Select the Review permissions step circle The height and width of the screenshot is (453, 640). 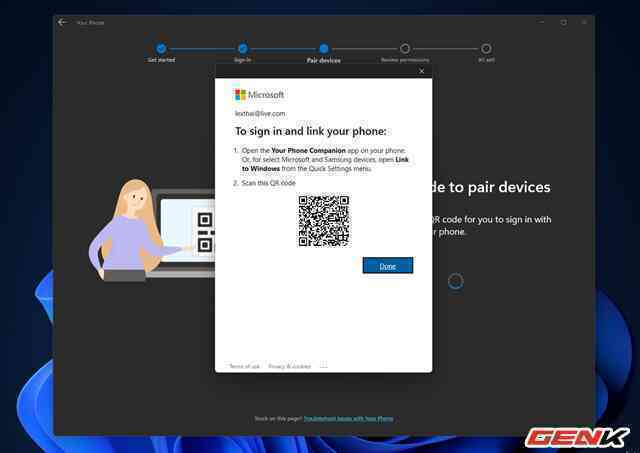405,49
